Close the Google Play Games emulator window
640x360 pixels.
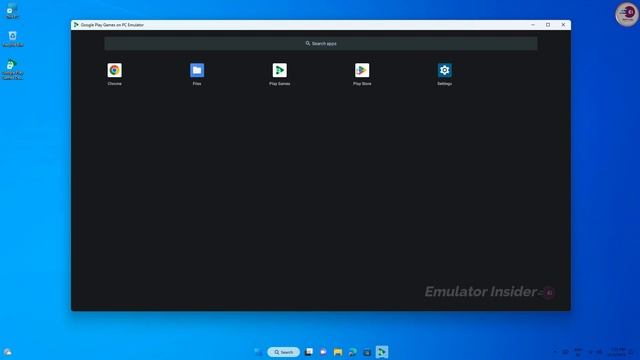coord(563,25)
